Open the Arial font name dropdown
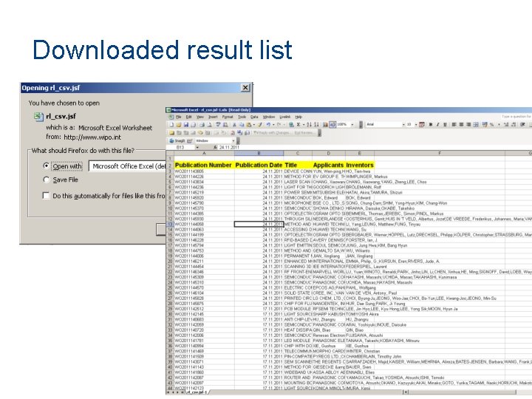532x399 pixels. tap(403, 125)
